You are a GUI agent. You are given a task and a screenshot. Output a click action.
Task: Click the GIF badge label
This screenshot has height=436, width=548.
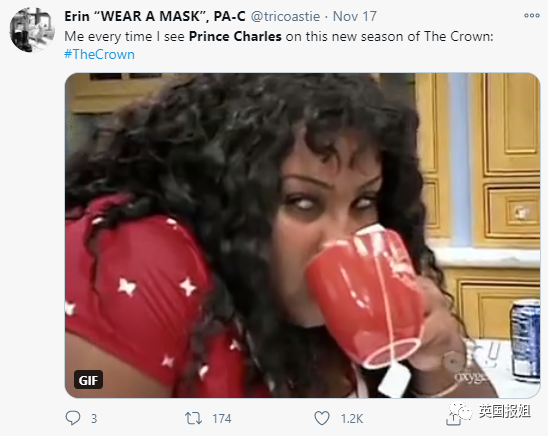pyautogui.click(x=88, y=380)
